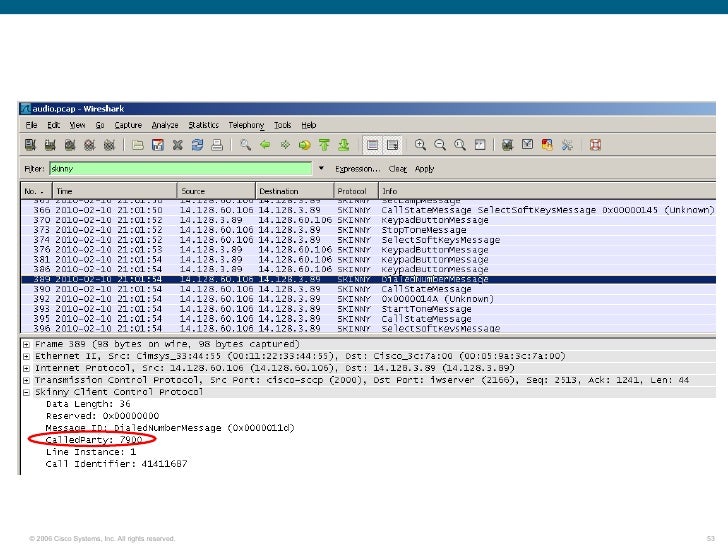Collapse the Skinny Client Control Protocol node
Viewport: 728px width, 546px height.
(27, 392)
